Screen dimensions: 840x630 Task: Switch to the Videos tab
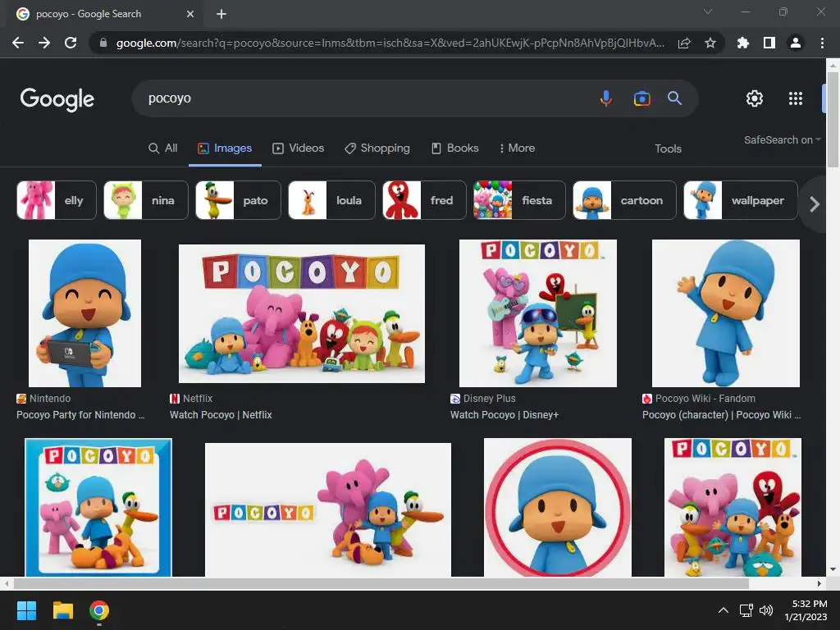(299, 148)
